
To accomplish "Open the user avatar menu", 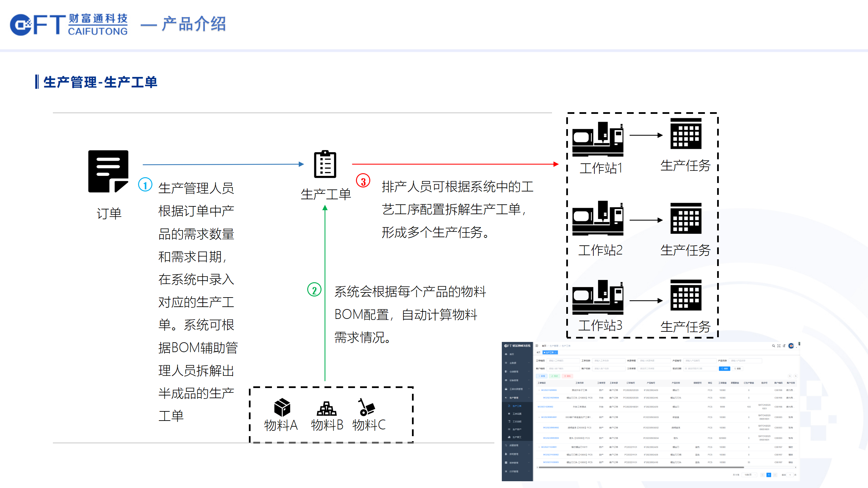I will [791, 346].
